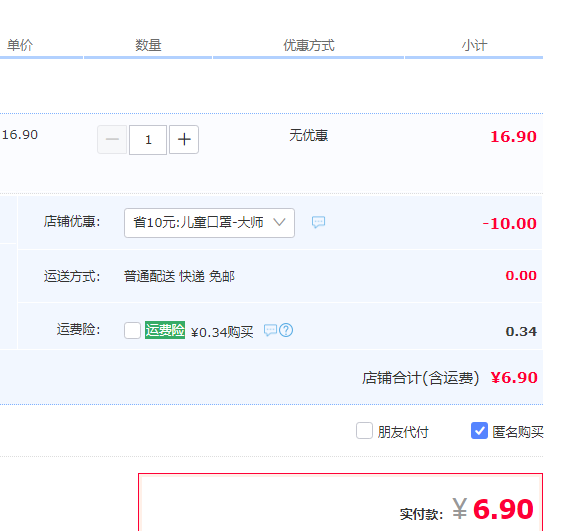
Task: Open the store discount dropdown
Action: click(209, 223)
